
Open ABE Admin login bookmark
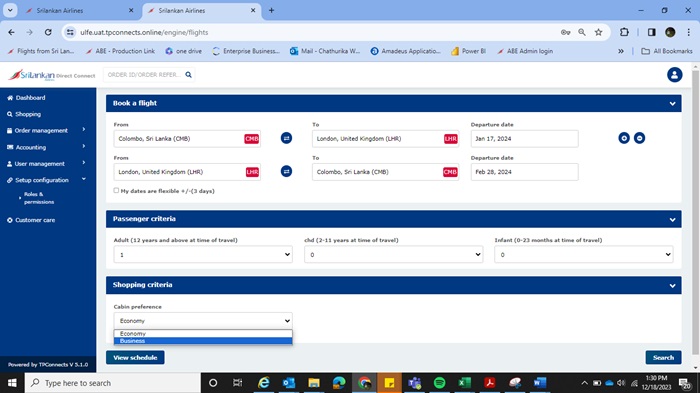(525, 51)
